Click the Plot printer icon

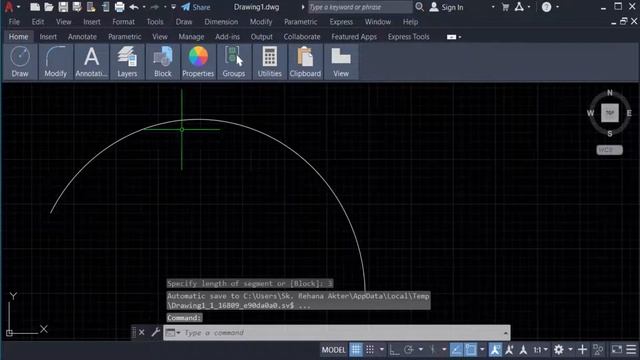tap(119, 7)
